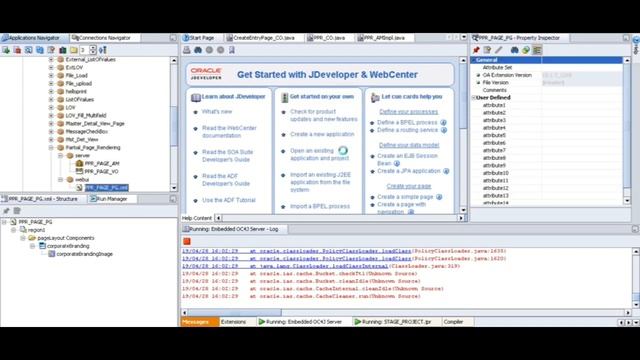Screen dimensions: 640x360
Task: Select the General property category header
Action: [x=547, y=60]
